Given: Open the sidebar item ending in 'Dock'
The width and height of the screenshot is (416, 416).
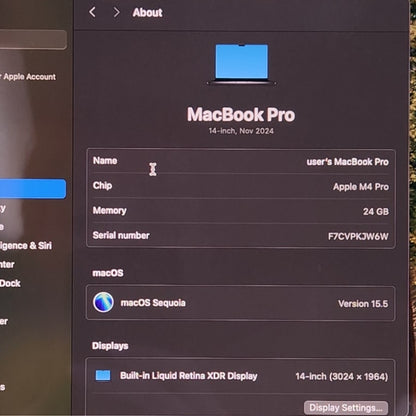Looking at the screenshot, I should click(x=10, y=283).
